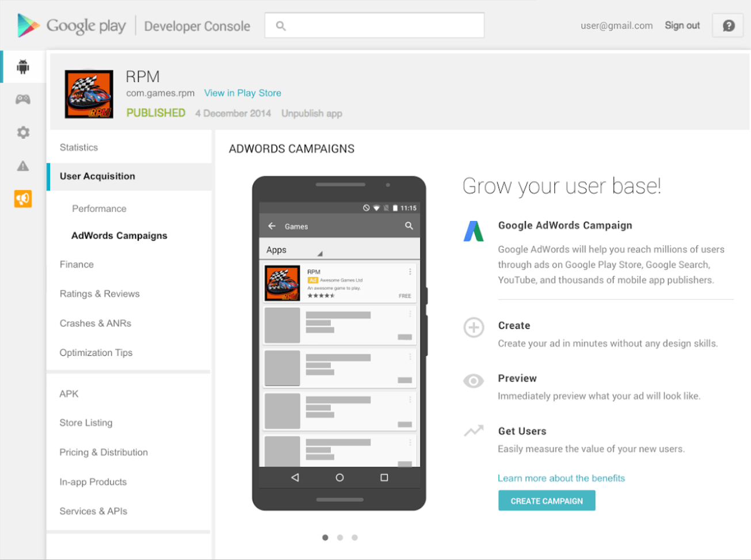Viewport: 751px width, 560px height.
Task: Select the second carousel page dot
Action: point(340,538)
